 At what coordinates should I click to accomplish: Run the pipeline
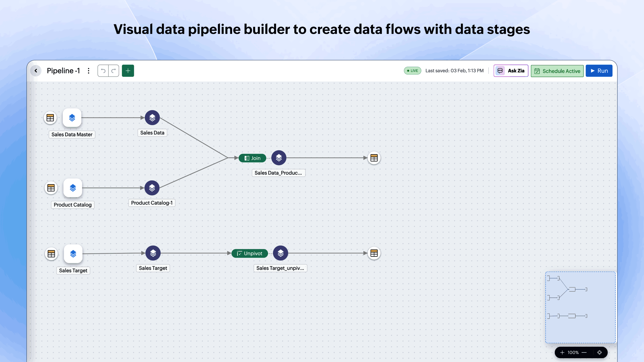pyautogui.click(x=599, y=71)
